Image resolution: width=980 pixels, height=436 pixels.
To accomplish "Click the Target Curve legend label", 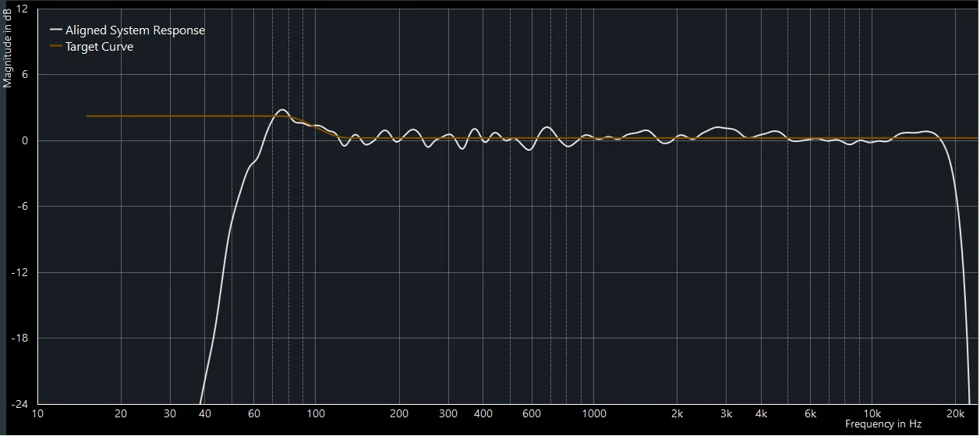I will click(x=99, y=47).
